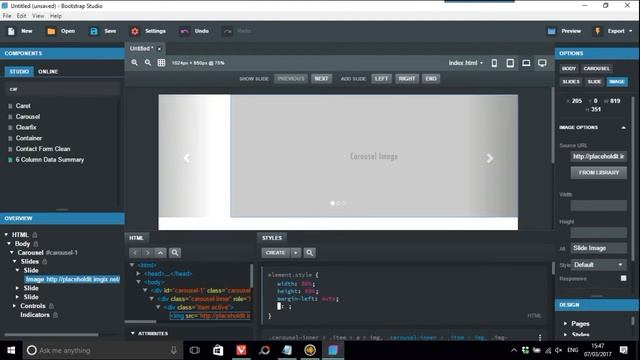Collapse the Carousel tree node
Viewport: 640px width, 360px height.
tap(12, 253)
